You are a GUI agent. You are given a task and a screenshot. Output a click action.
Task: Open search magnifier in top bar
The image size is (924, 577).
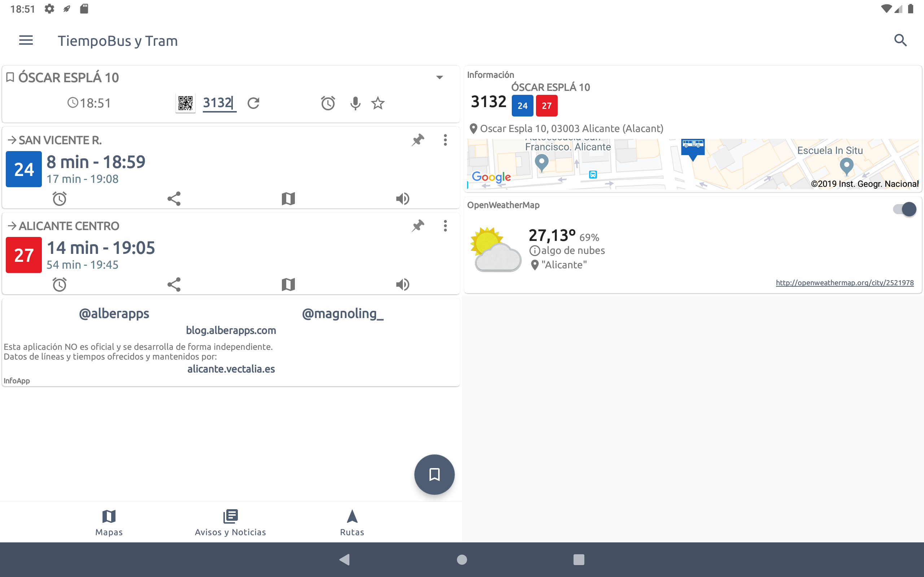[x=900, y=40]
